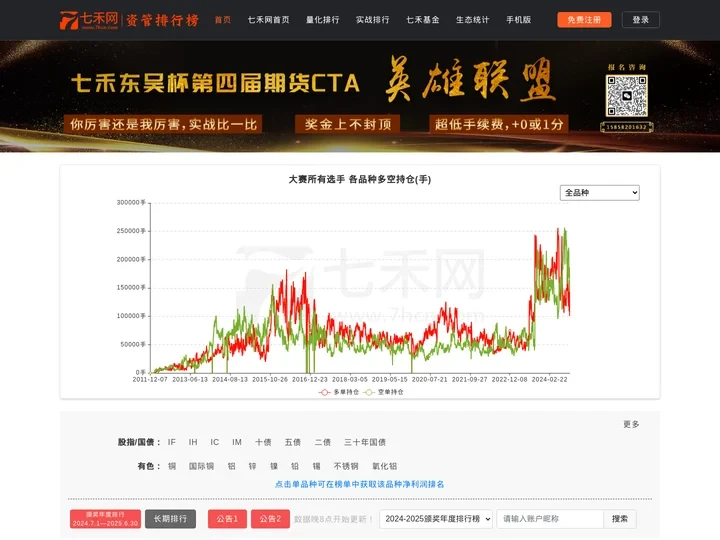Toggle the 多单持仓 legend series
This screenshot has height=540, width=720.
339,392
